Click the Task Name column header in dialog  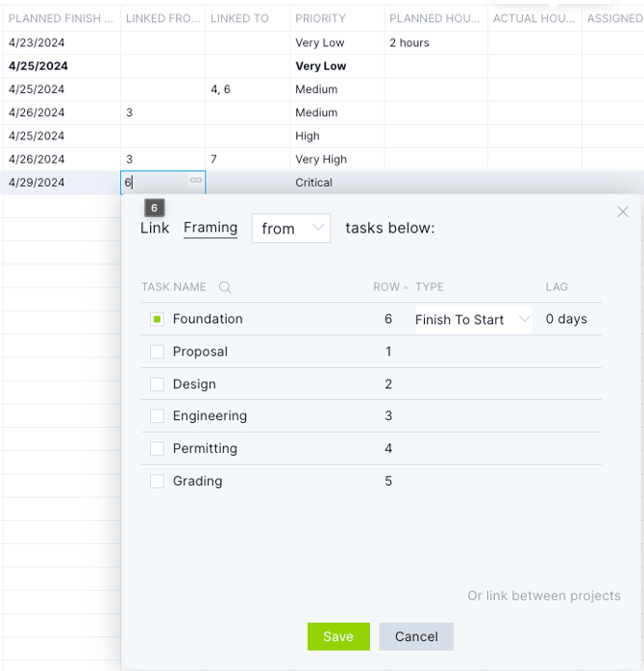pos(174,286)
